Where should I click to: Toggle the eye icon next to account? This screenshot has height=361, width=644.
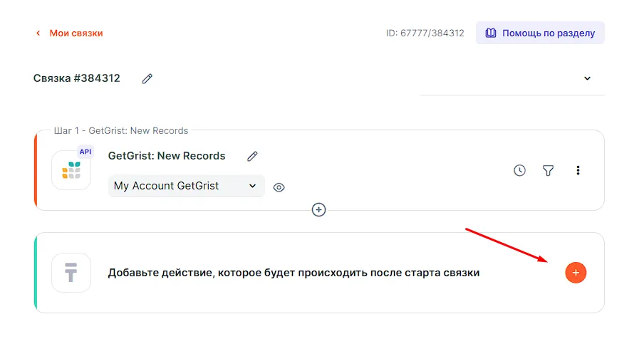[x=279, y=187]
